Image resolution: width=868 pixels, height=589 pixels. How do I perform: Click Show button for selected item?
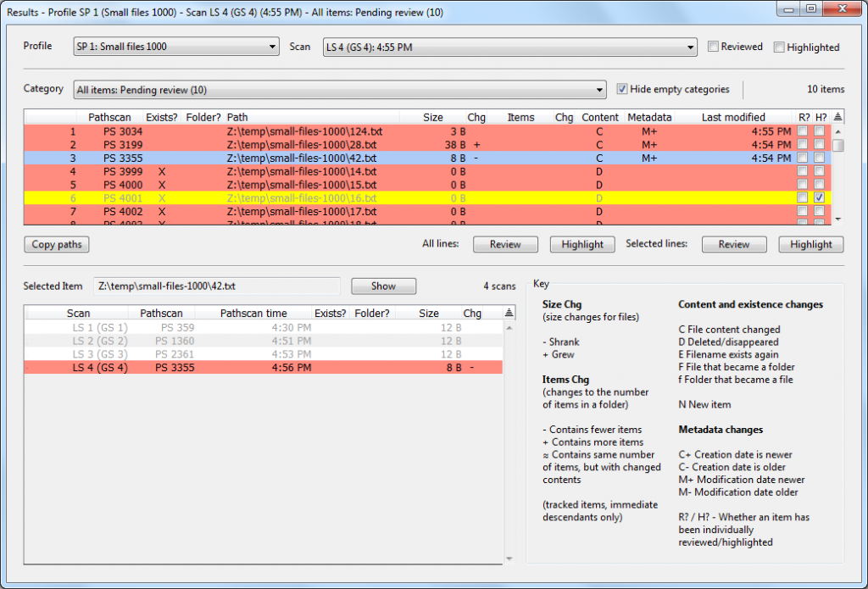(383, 286)
